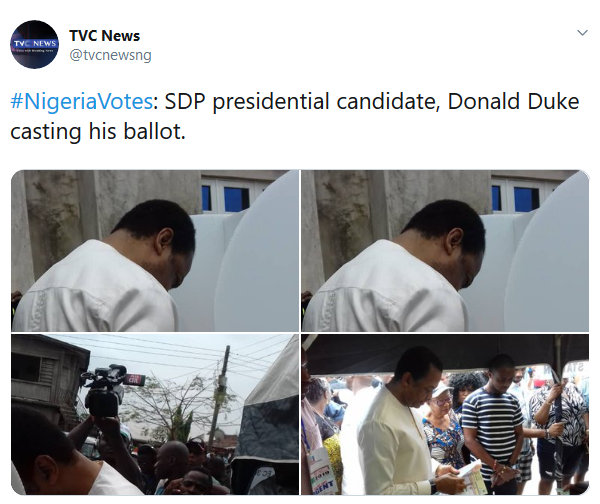
Task: Open the second duplicate photo of bowed head
Action: [x=445, y=250]
